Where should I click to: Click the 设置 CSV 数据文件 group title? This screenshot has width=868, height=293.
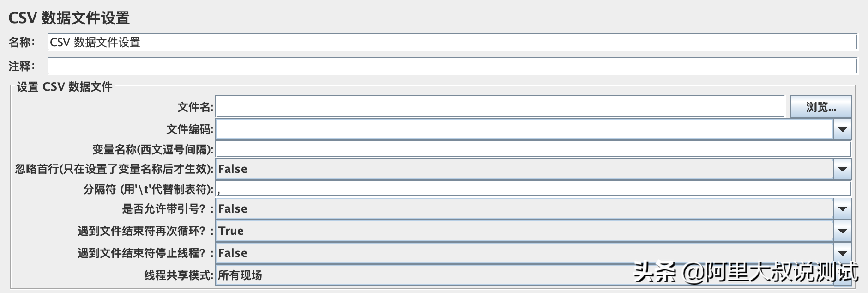pyautogui.click(x=65, y=87)
